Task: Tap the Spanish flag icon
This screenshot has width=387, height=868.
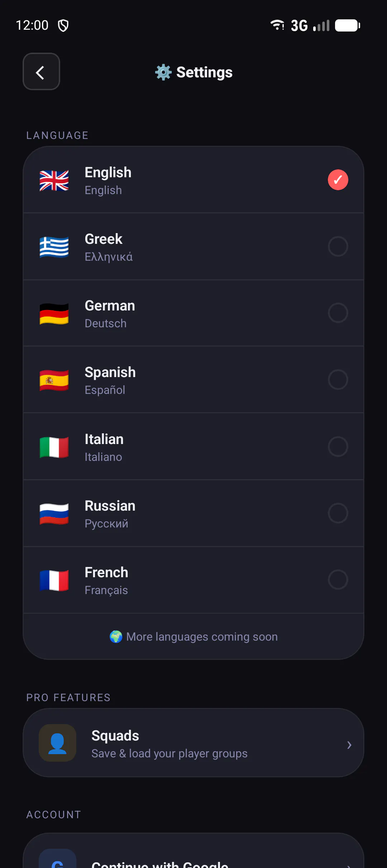Action: tap(54, 380)
